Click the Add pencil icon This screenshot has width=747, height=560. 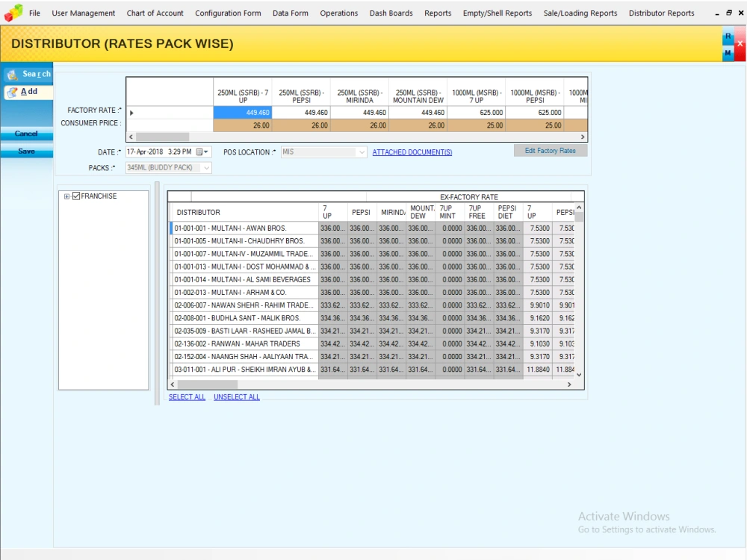pyautogui.click(x=13, y=92)
